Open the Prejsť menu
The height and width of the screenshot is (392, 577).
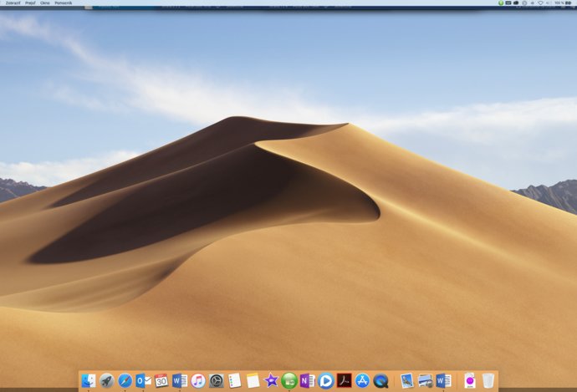pyautogui.click(x=30, y=3)
